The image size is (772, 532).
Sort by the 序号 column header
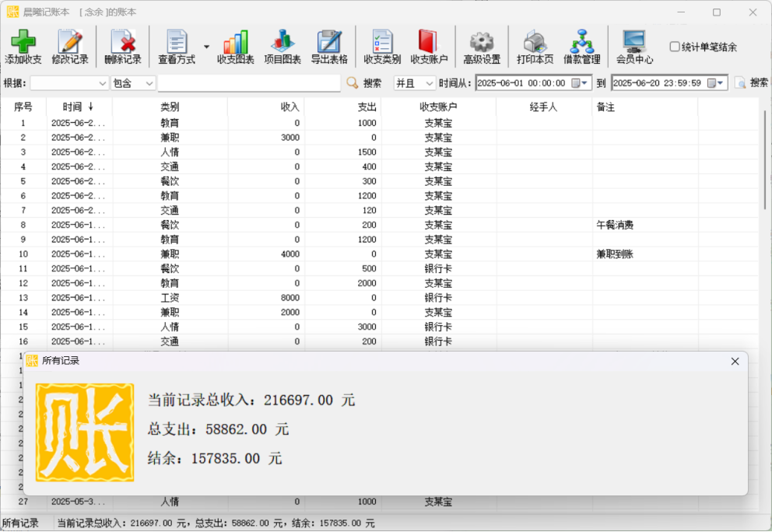(23, 107)
